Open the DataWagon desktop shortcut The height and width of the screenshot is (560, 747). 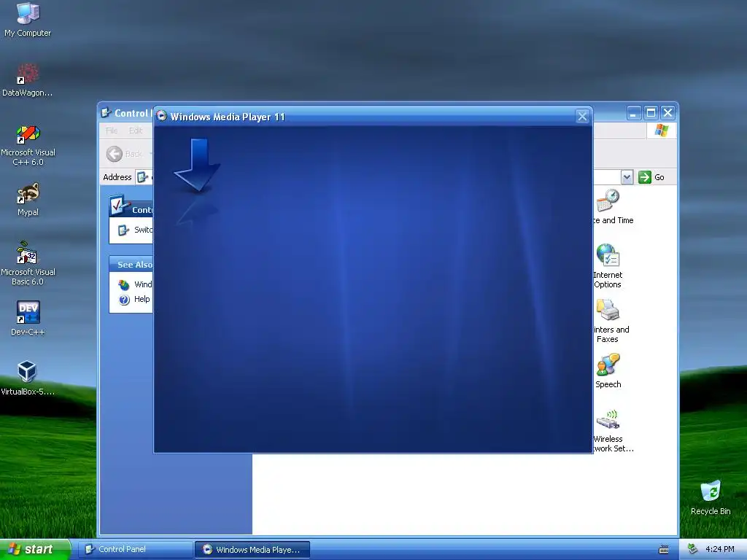coord(28,79)
